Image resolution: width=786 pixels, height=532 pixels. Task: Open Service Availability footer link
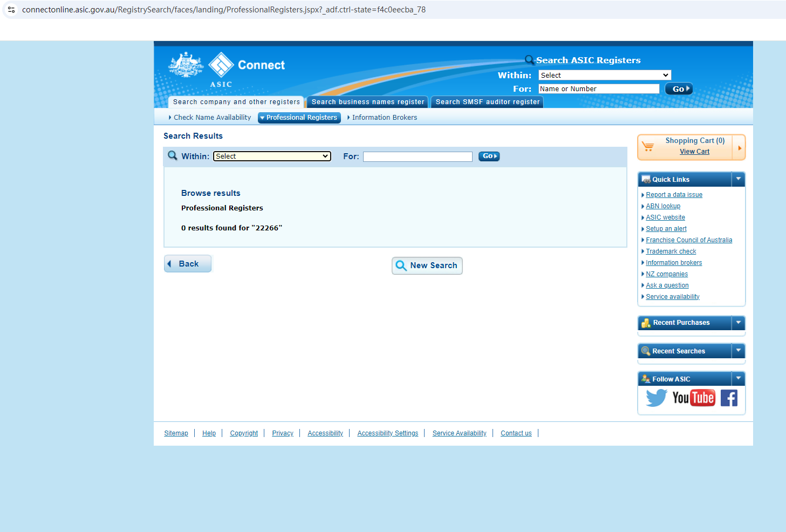tap(460, 433)
